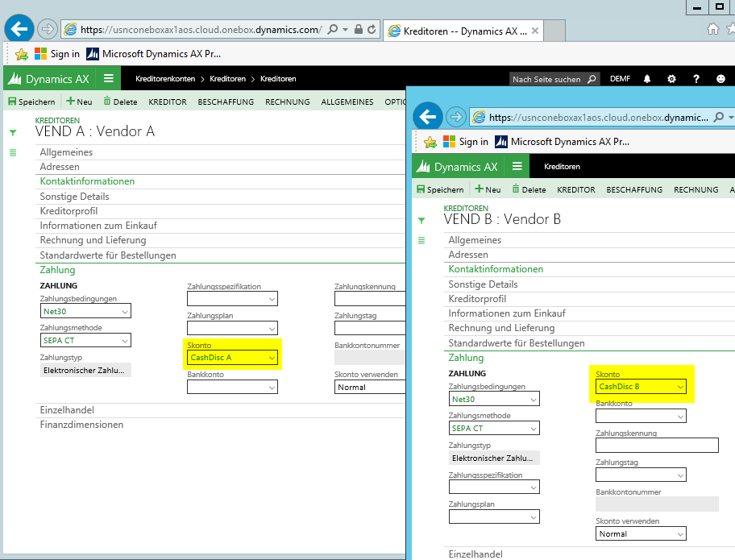Image resolution: width=735 pixels, height=560 pixels.
Task: Expand Finanzdimensionen section for Vendor A
Action: click(81, 425)
